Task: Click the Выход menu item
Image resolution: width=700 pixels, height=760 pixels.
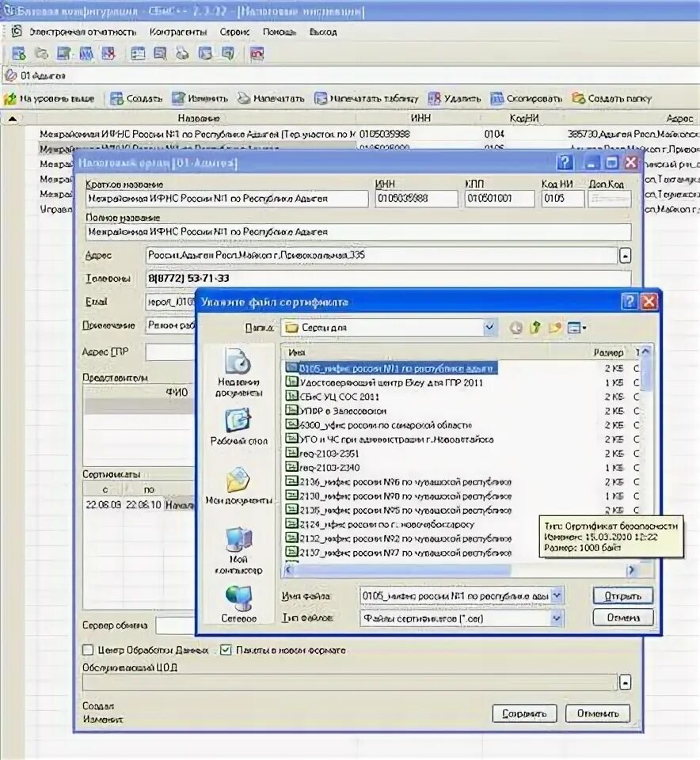Action: pos(323,32)
